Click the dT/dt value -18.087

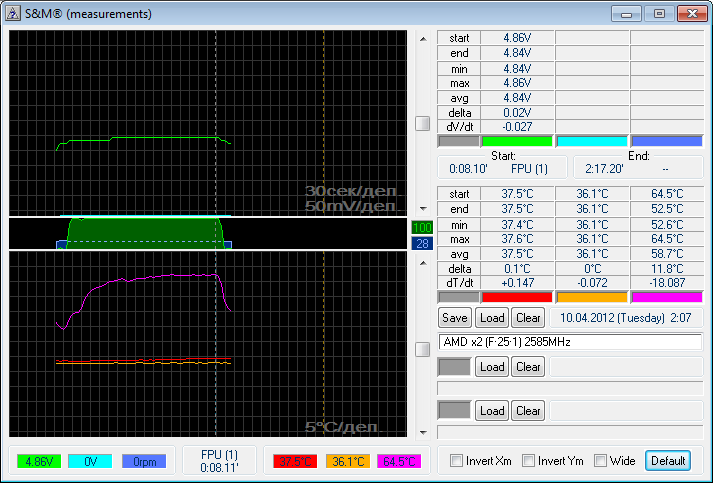pos(667,283)
